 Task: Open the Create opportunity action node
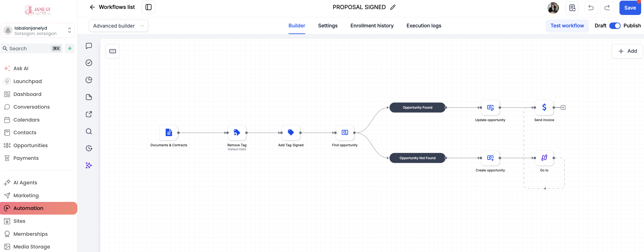pos(490,158)
